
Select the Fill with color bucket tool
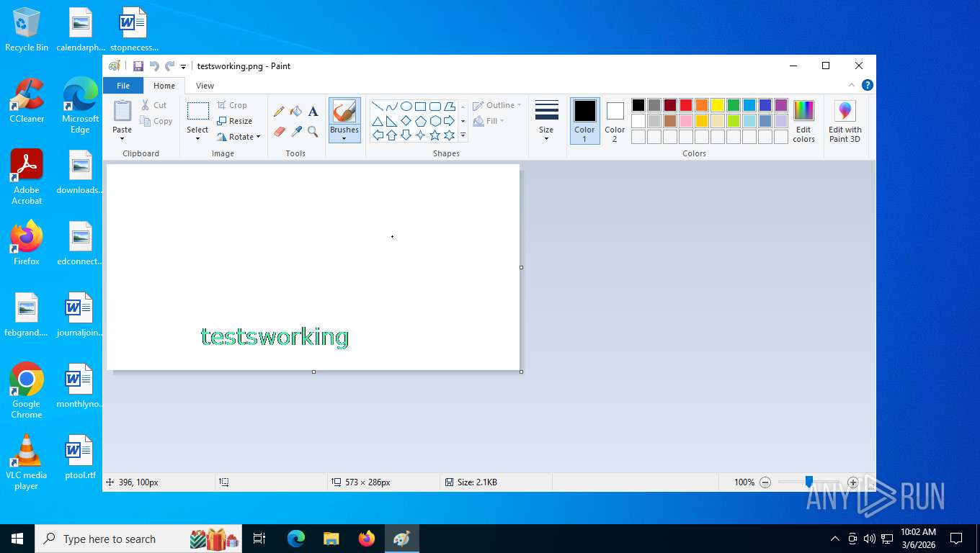pyautogui.click(x=296, y=112)
